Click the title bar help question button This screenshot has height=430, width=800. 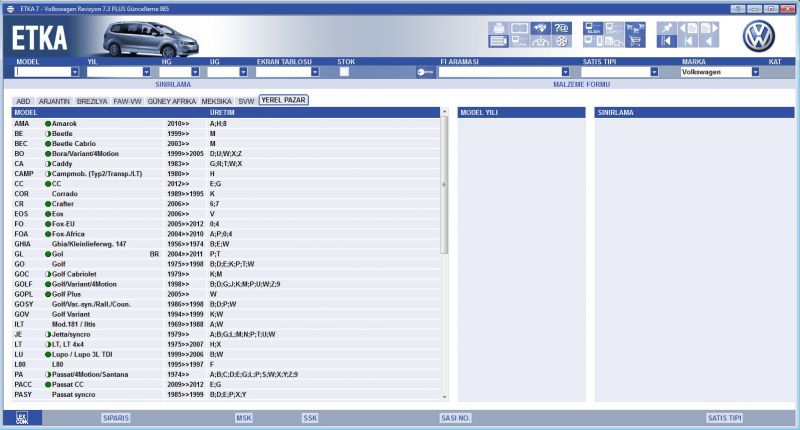click(737, 9)
